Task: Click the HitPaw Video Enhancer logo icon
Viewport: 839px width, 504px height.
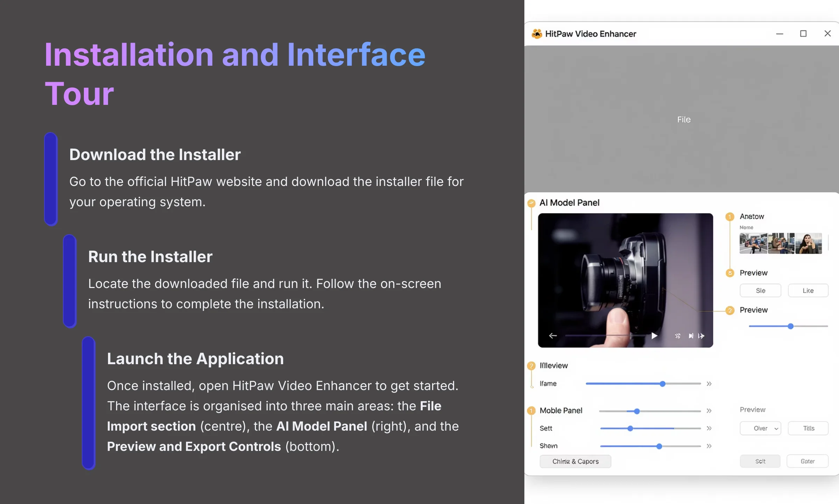Action: point(537,34)
